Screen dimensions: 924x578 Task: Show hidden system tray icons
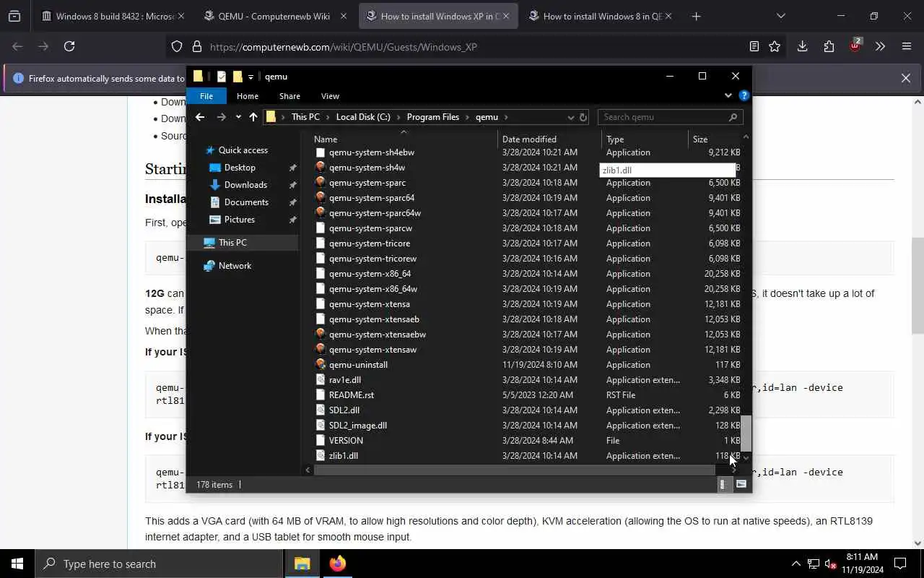click(x=796, y=564)
